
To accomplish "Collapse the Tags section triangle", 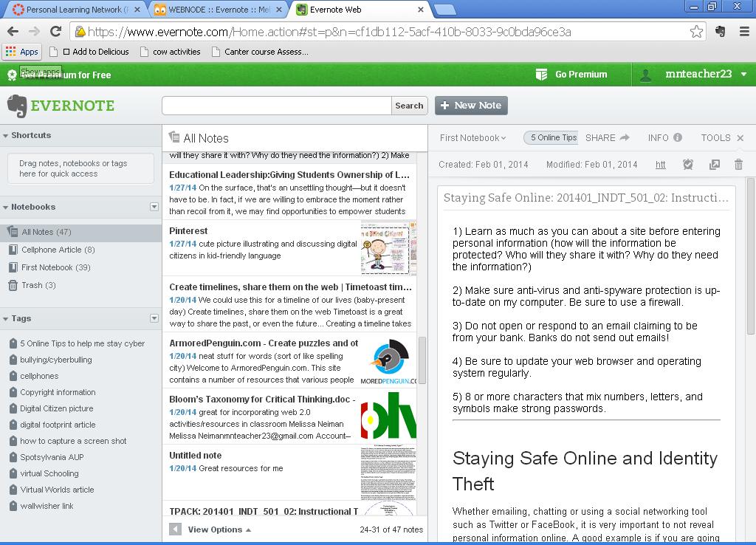I will (x=5, y=319).
